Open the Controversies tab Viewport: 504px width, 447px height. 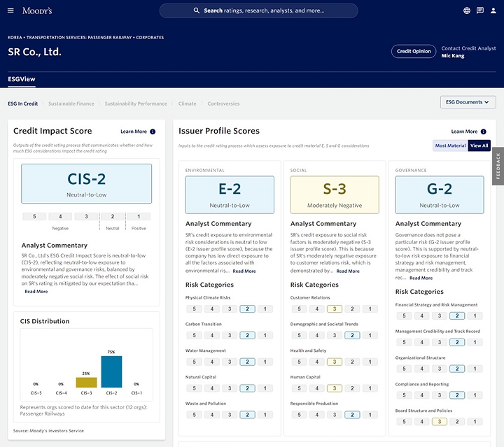(223, 104)
